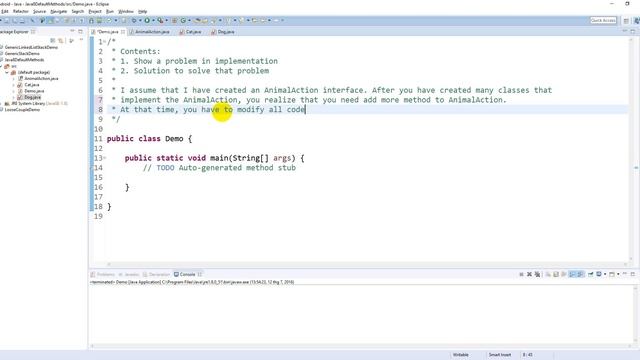The image size is (640, 360).
Task: Click Collapse All in Package Explorer toolbar
Action: coord(53,40)
